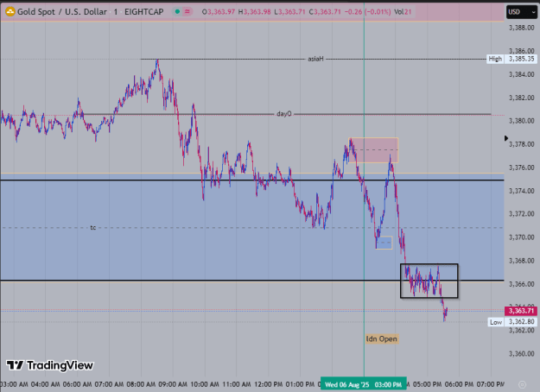Click the 05:00 PM time axis label
This screenshot has width=540, height=392.
427,384
